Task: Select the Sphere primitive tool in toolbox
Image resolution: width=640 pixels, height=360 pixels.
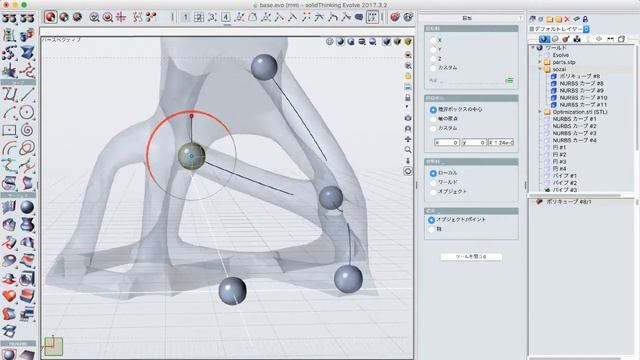Action: [x=27, y=207]
